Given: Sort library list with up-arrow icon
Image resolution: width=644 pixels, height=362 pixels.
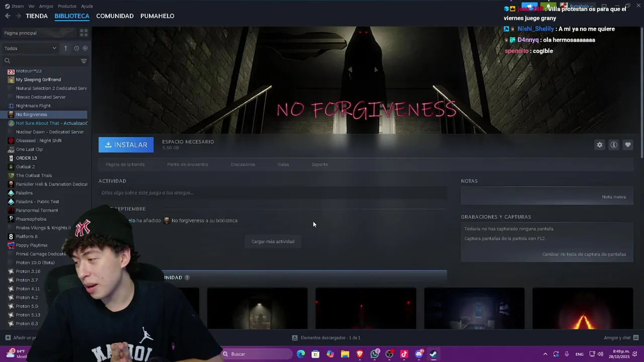Looking at the screenshot, I should [x=65, y=48].
